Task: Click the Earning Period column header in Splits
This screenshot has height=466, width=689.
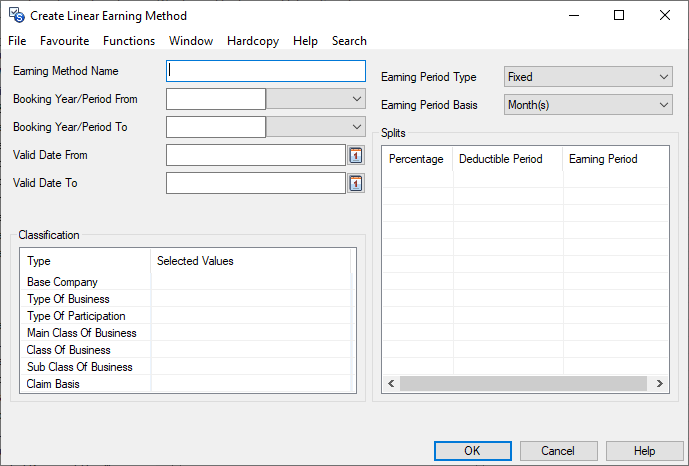Action: (615, 159)
